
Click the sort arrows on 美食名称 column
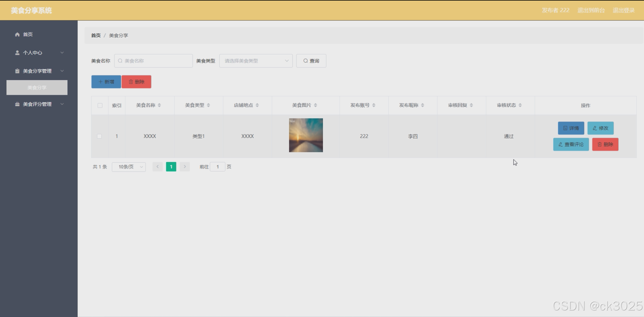[159, 105]
